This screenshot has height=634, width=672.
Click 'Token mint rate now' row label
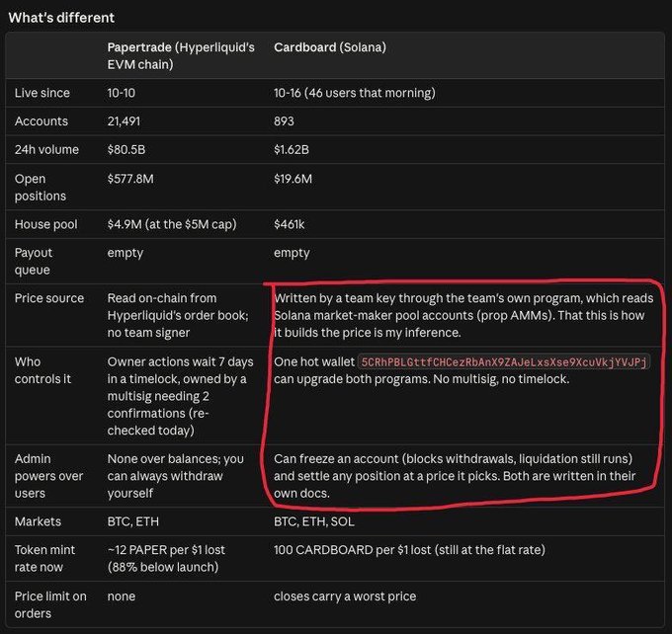pyautogui.click(x=45, y=558)
